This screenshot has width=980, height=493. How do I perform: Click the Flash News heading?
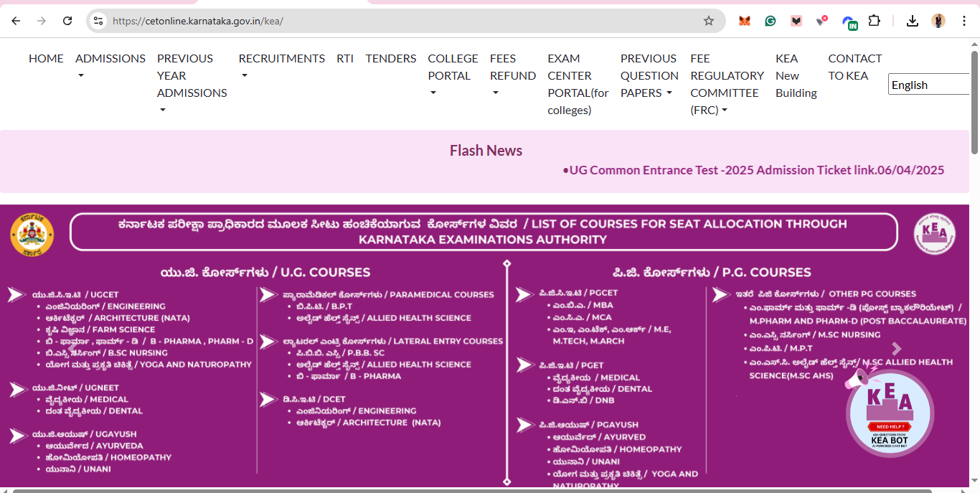(x=486, y=151)
